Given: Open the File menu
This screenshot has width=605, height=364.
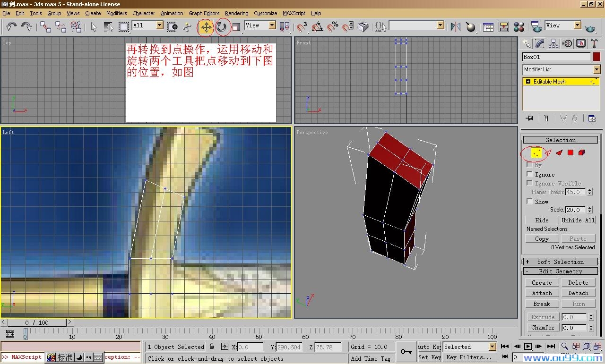Looking at the screenshot, I should 6,13.
